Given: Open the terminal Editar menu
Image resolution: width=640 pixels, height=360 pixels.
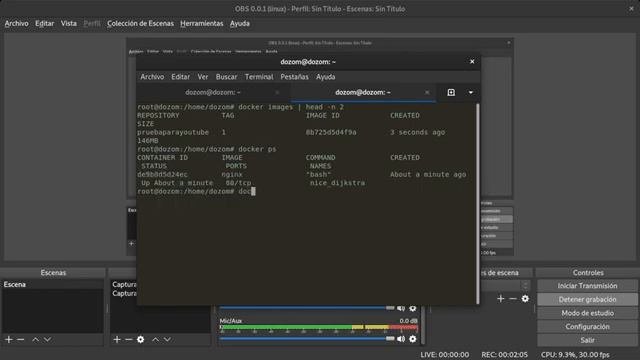Looking at the screenshot, I should click(x=180, y=77).
